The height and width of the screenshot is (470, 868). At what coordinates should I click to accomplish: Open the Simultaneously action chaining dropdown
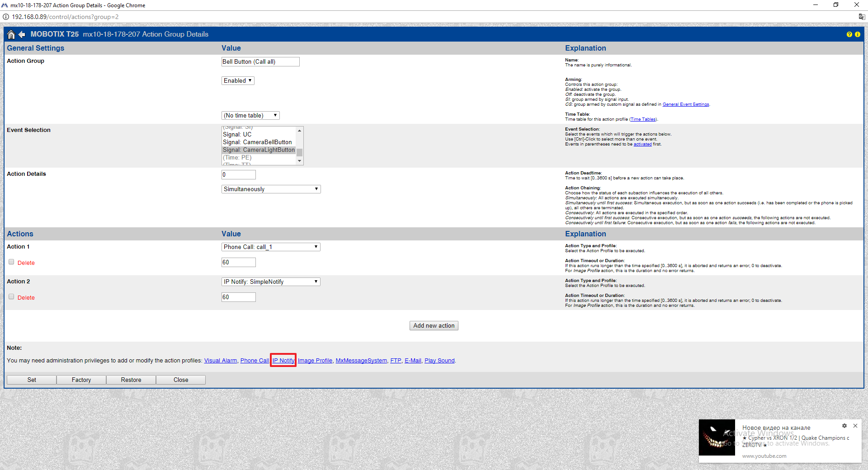pos(271,189)
